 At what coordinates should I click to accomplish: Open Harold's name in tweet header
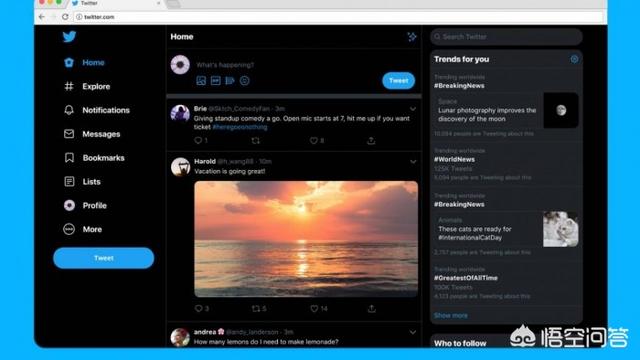point(205,161)
